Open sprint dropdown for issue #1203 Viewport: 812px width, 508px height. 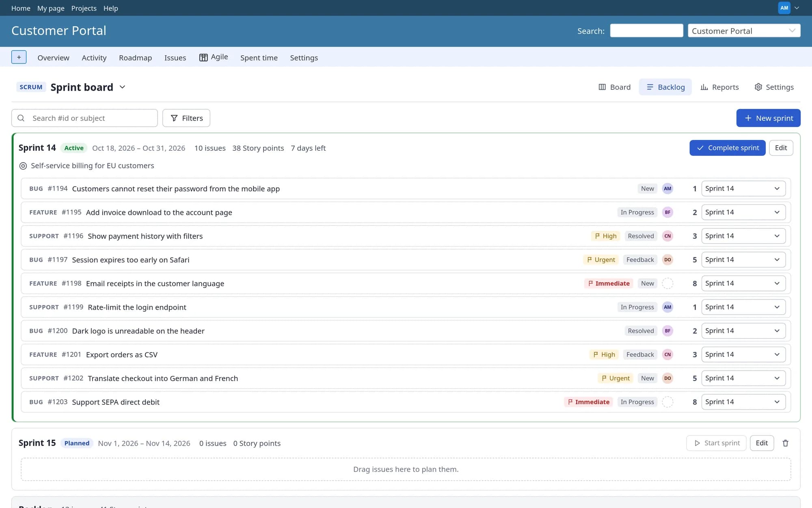(x=743, y=402)
